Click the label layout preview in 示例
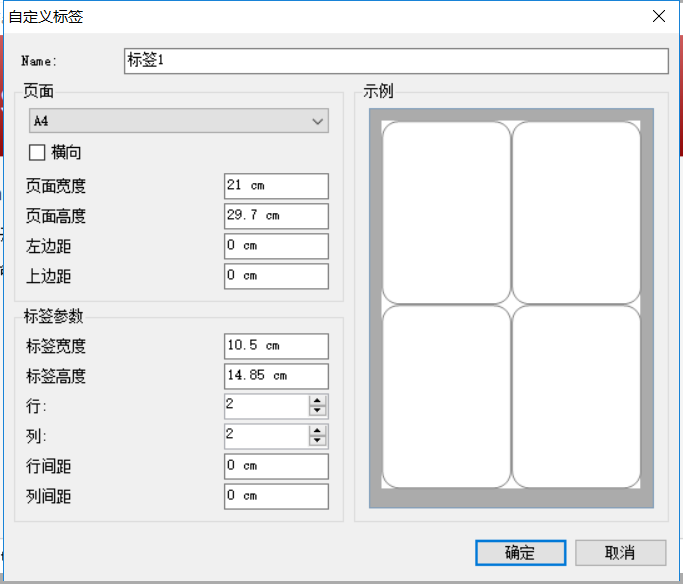683x584 pixels. click(511, 308)
